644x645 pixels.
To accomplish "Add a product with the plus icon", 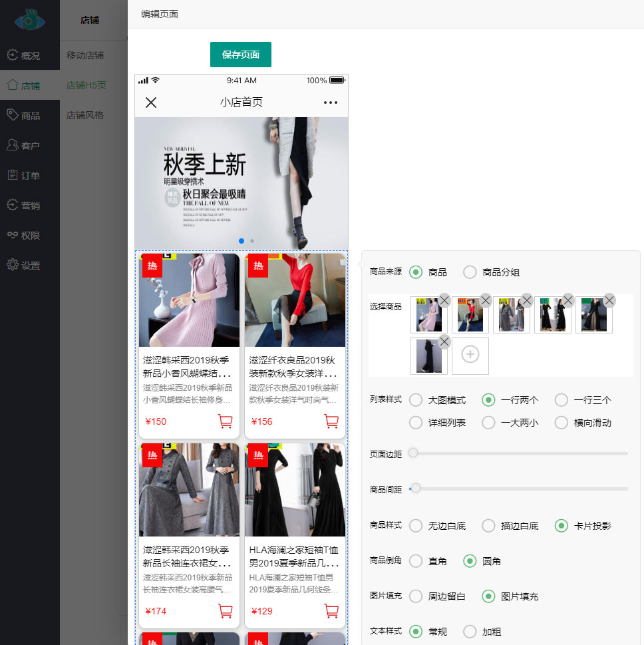I will 470,355.
